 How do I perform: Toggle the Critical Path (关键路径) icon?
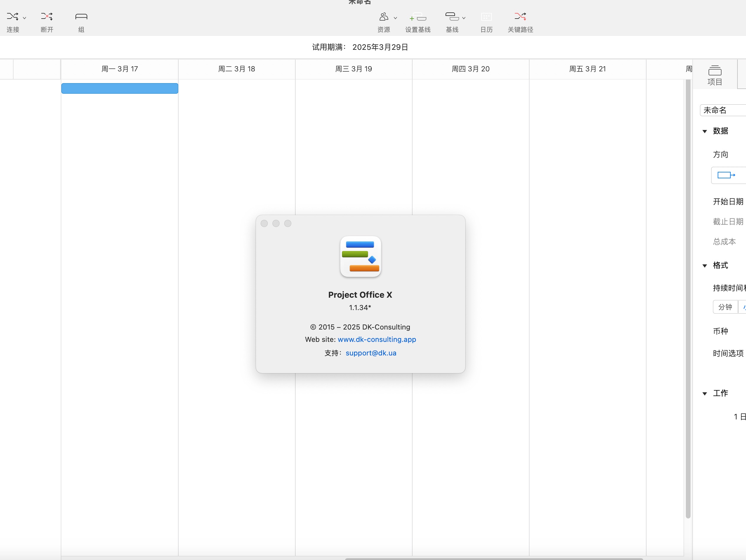coord(520,17)
